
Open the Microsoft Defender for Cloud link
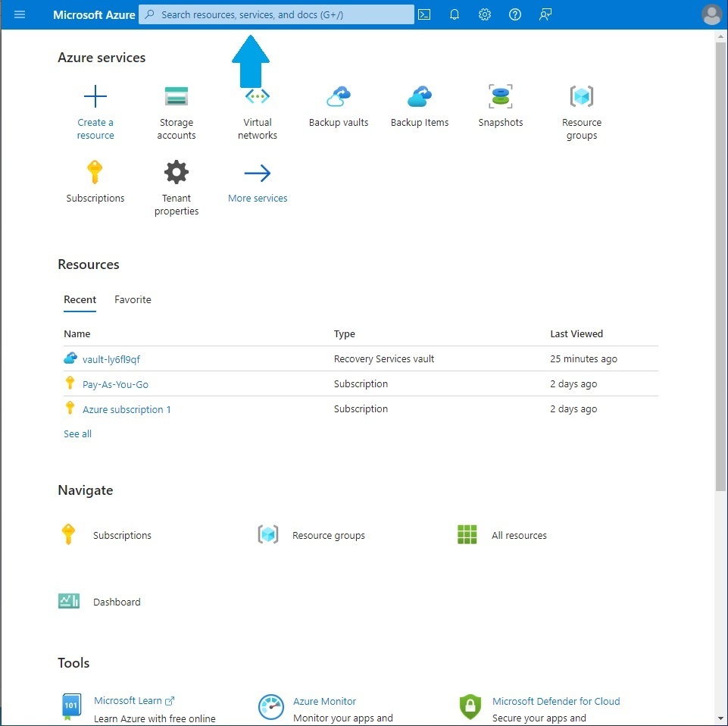point(556,701)
